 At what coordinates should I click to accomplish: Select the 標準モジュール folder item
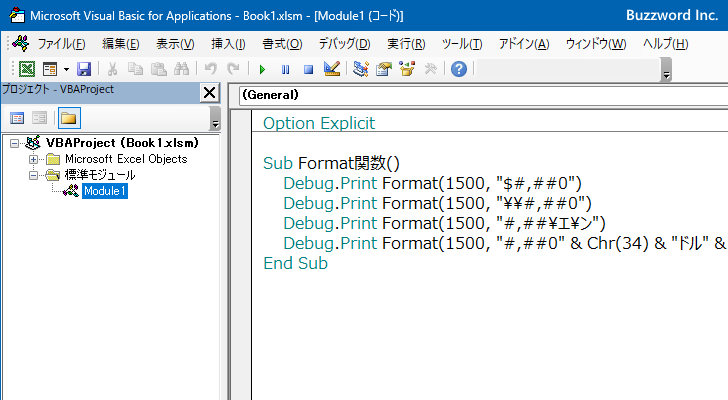pos(100,175)
